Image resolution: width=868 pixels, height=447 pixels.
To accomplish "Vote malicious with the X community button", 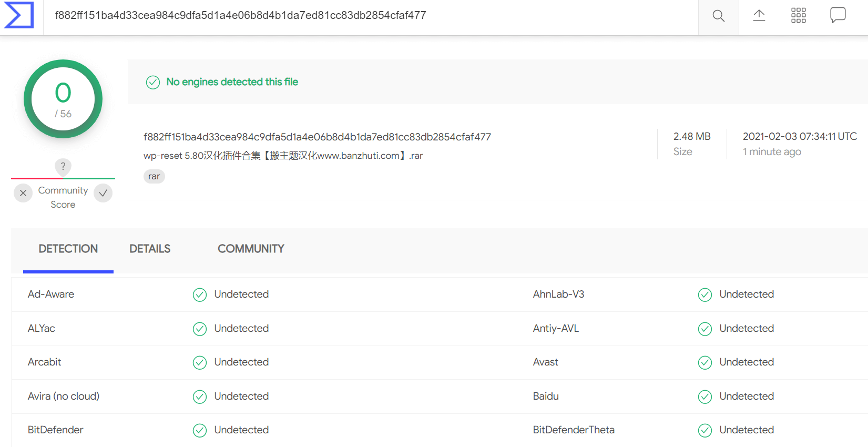I will point(23,193).
